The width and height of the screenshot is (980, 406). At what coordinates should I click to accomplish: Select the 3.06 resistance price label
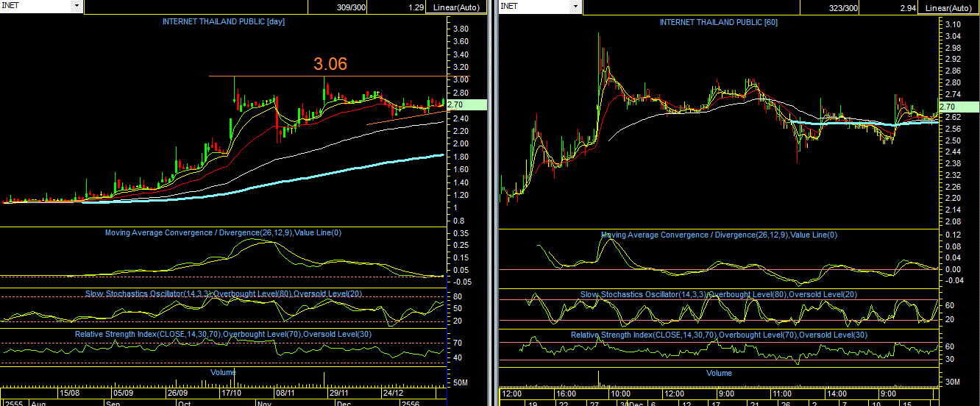tap(330, 64)
